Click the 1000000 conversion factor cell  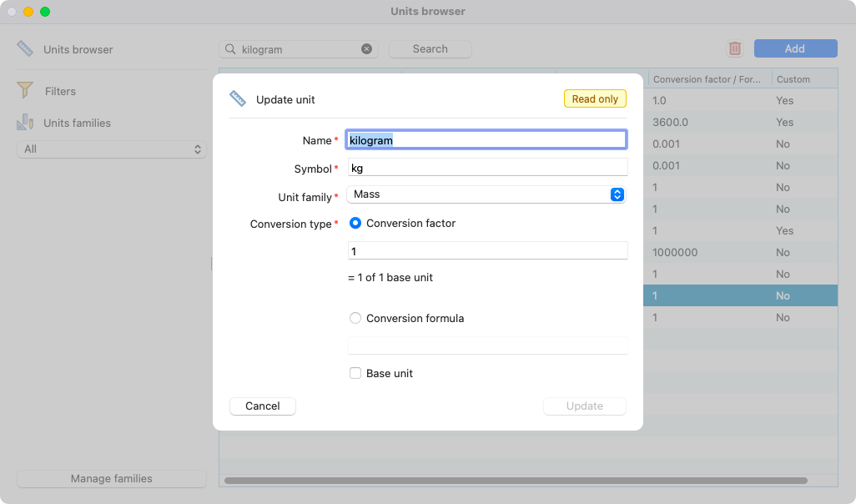pyautogui.click(x=675, y=252)
